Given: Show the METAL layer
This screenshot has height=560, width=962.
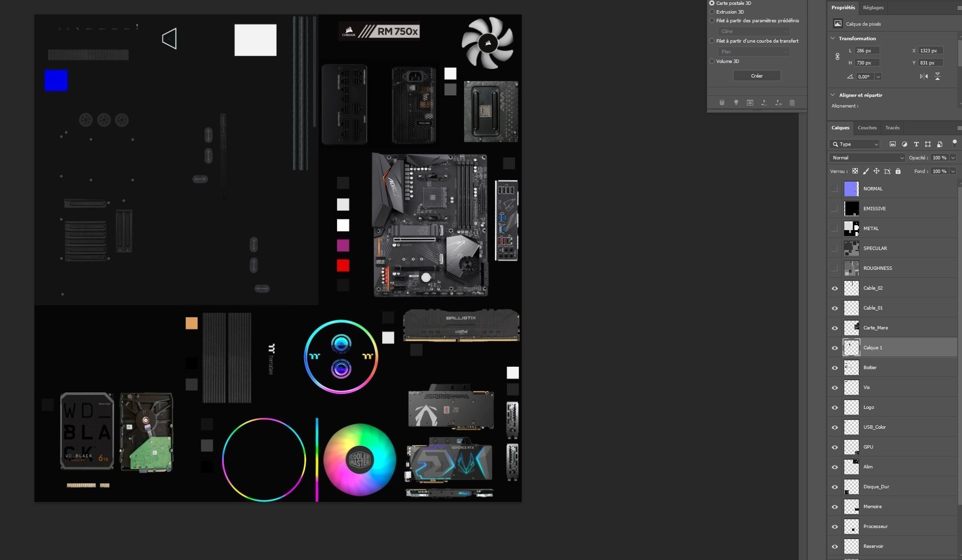Looking at the screenshot, I should click(834, 228).
